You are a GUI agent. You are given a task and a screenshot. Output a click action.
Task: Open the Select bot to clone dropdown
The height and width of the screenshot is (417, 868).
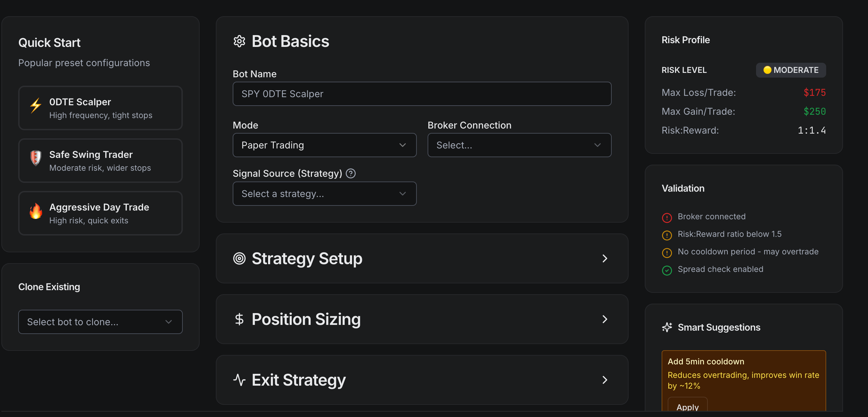pyautogui.click(x=100, y=322)
